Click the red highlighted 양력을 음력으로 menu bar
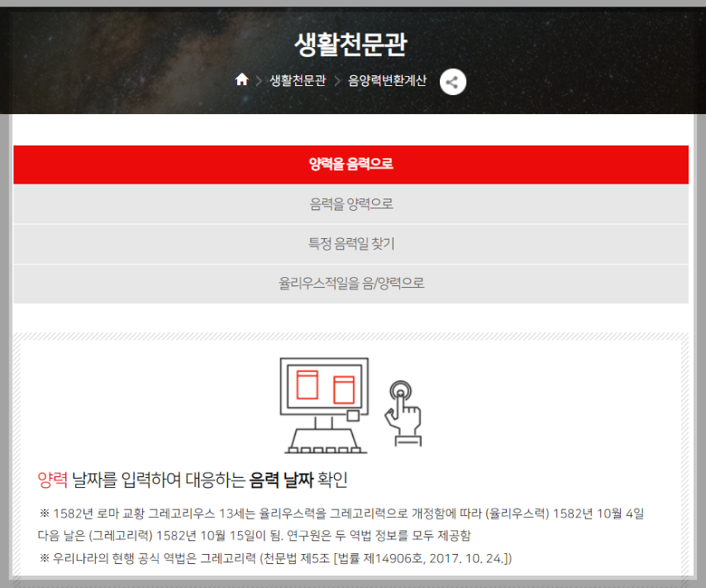The height and width of the screenshot is (588, 706). (353, 164)
